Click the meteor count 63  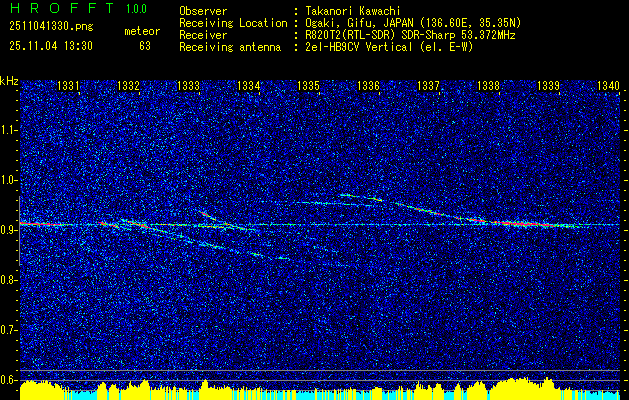pos(145,46)
